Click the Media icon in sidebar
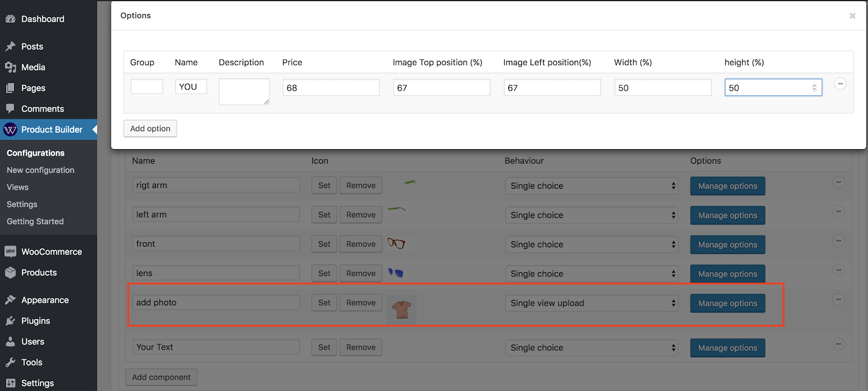Screen dimensions: 868x391 tap(10, 67)
